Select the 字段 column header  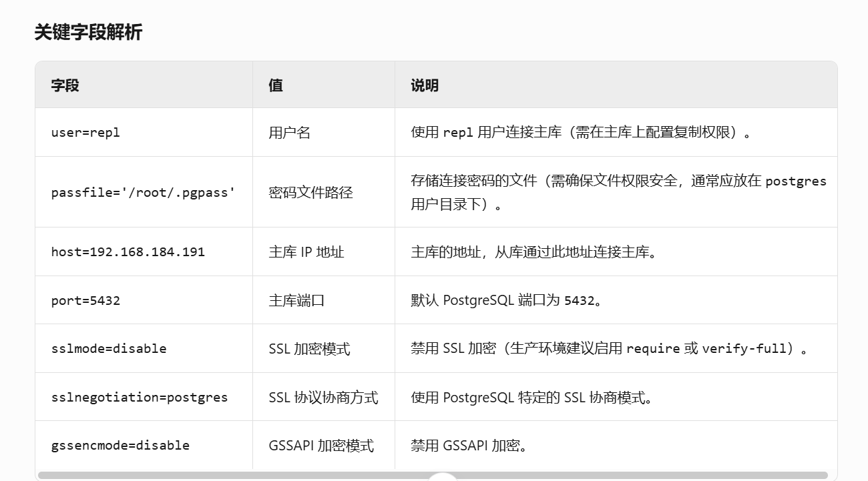pos(61,85)
